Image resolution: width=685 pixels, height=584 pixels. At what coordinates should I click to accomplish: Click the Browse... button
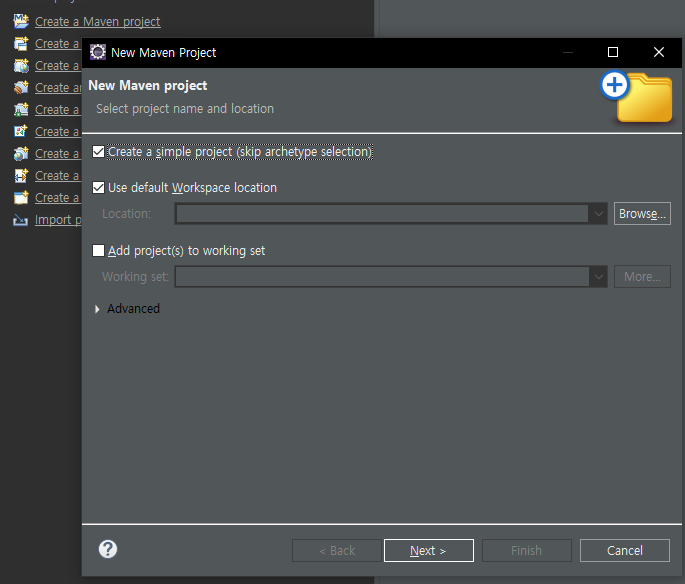[x=642, y=214]
